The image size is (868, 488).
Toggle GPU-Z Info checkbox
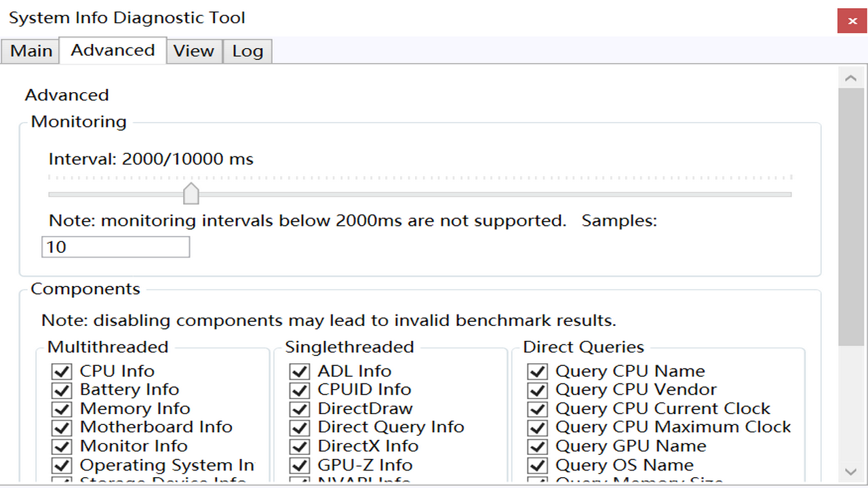click(299, 466)
